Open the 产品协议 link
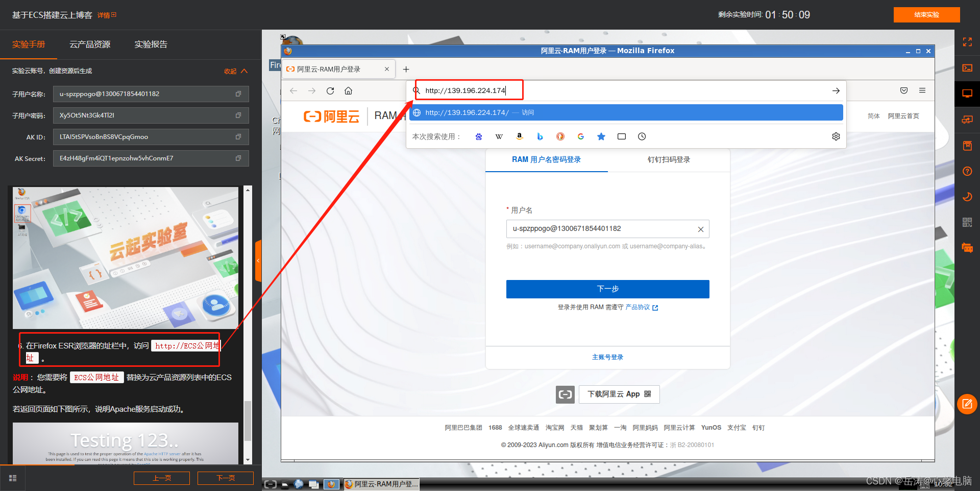 (642, 307)
